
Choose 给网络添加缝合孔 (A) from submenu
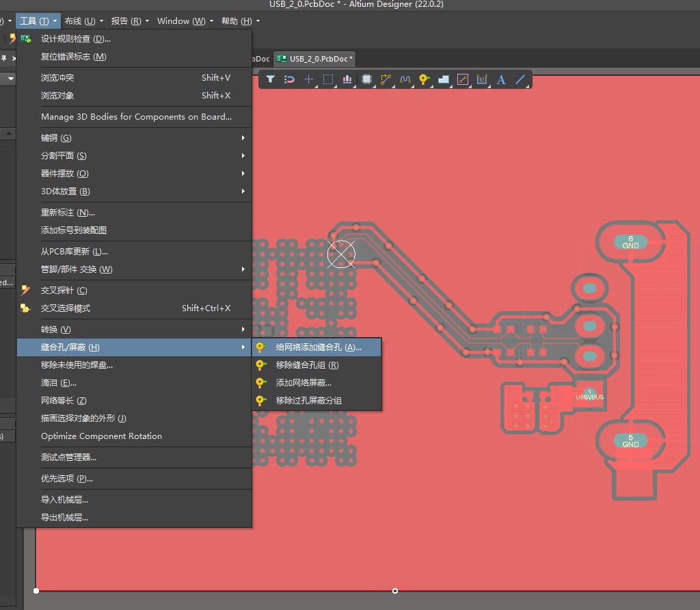pyautogui.click(x=318, y=347)
